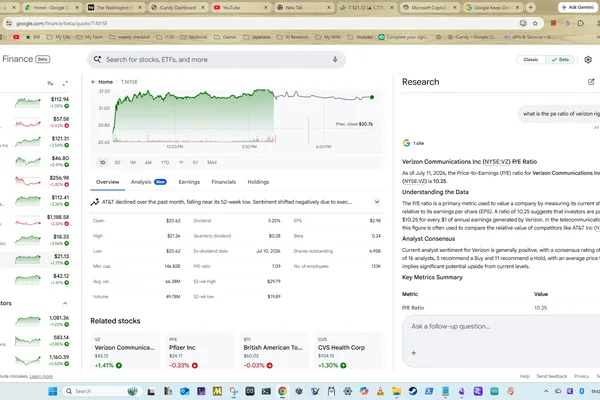Open the British American Tobacco related stock card
The image size is (600, 400).
[274, 352]
